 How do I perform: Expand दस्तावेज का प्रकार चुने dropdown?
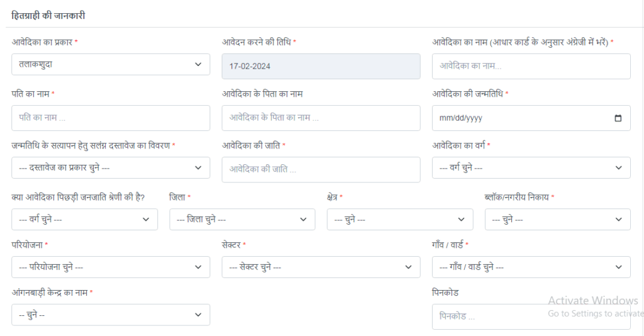point(111,168)
